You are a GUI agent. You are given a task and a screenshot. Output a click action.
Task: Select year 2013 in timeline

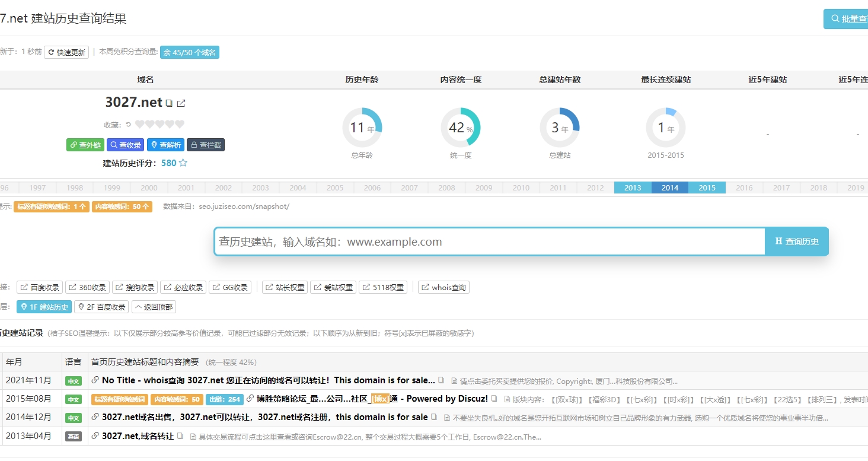pos(633,187)
